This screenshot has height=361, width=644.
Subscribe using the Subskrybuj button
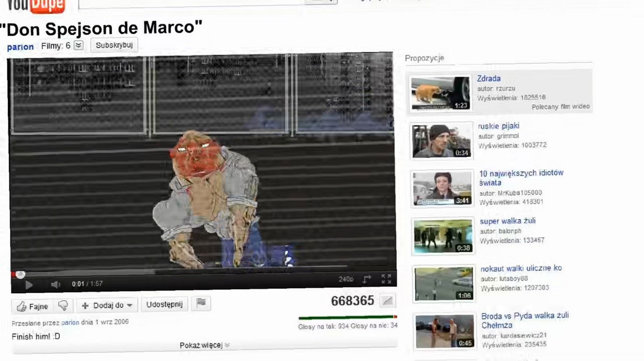114,45
